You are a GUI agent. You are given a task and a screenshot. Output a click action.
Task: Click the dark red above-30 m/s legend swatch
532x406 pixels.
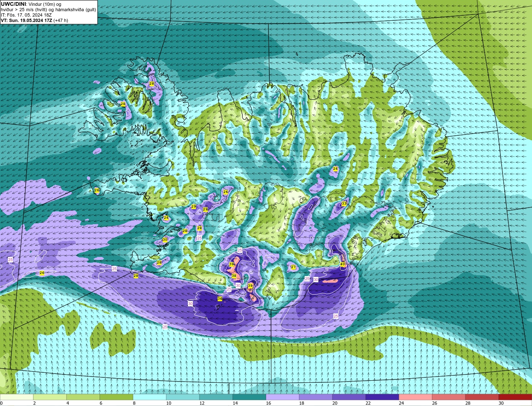pos(515,397)
